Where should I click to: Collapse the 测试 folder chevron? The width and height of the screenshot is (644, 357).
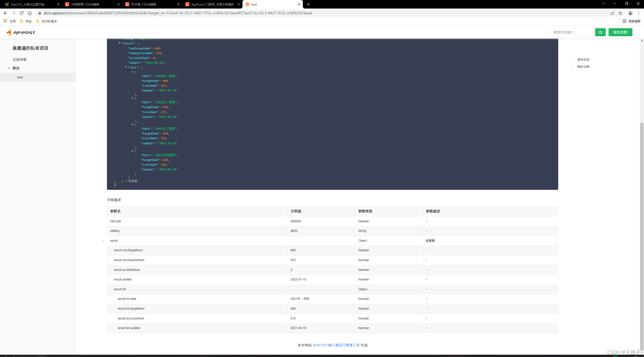pos(9,68)
